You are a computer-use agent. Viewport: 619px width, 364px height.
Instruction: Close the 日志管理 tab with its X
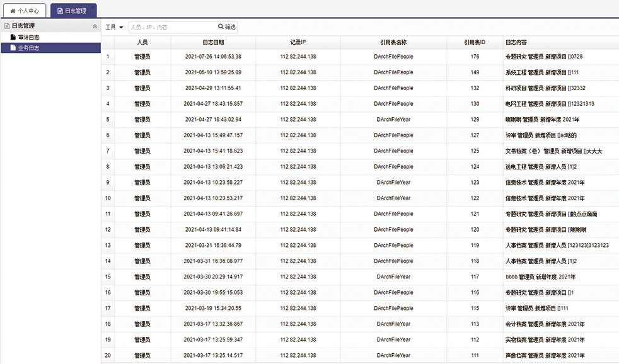(x=93, y=6)
